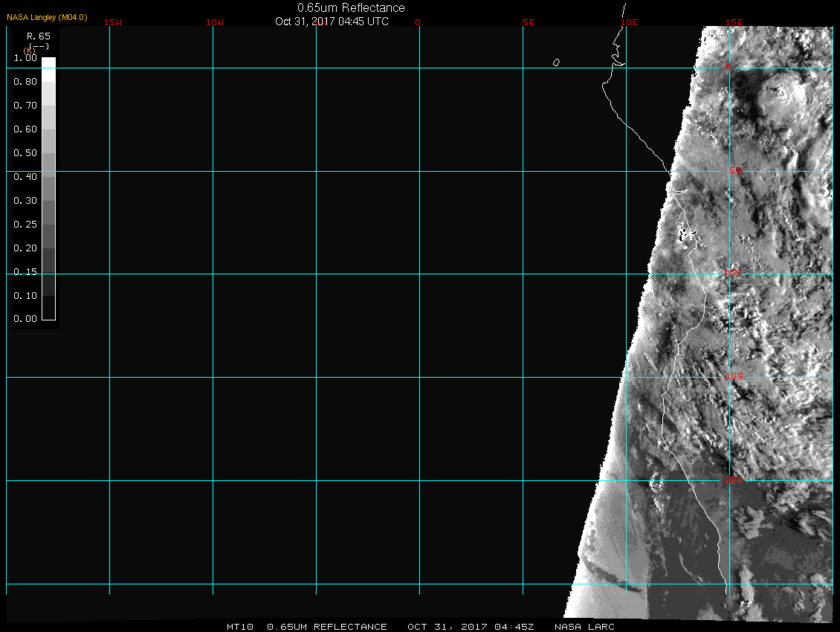Image resolution: width=840 pixels, height=632 pixels.
Task: Click the 10W longitude label
Action: [x=215, y=22]
